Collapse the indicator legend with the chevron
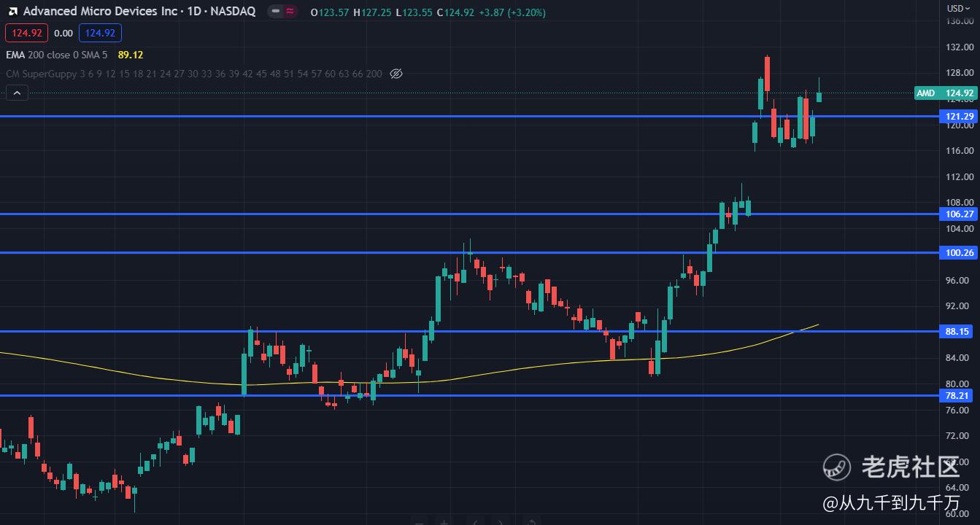Image resolution: width=980 pixels, height=525 pixels. click(16, 93)
